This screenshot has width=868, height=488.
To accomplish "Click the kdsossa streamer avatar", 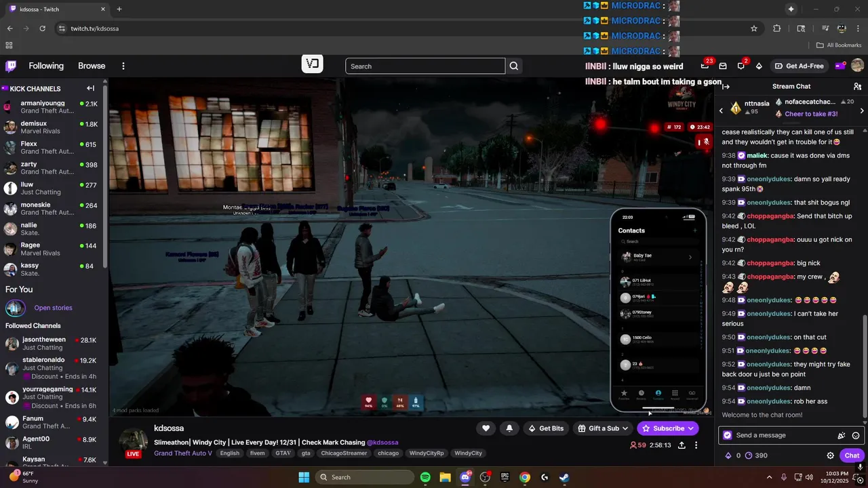I will coord(133,442).
